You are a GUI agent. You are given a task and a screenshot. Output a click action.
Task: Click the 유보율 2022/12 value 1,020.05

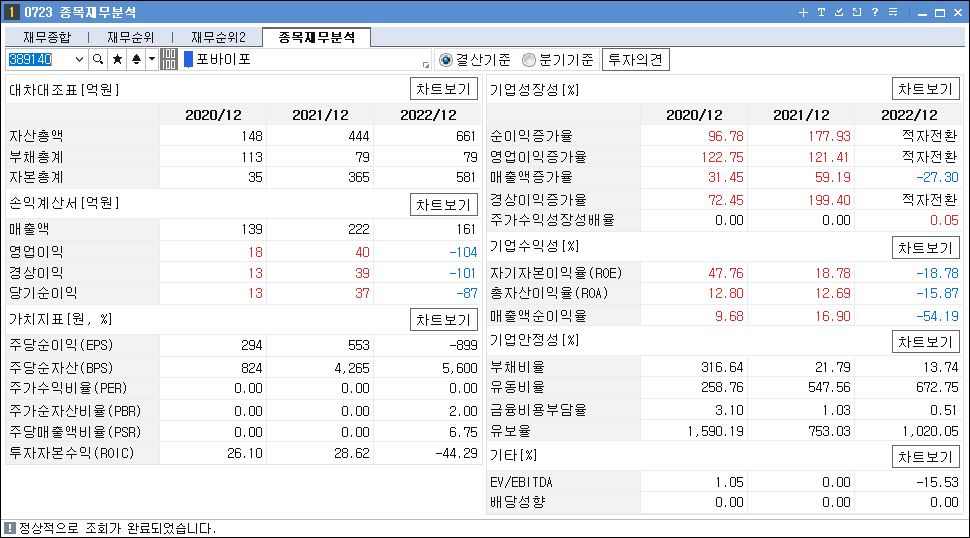coord(930,432)
